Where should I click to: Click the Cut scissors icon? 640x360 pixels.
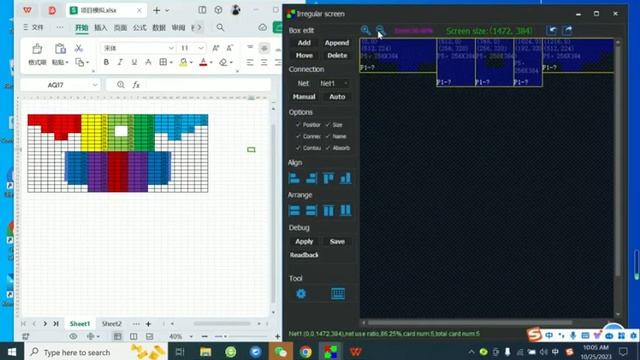pyautogui.click(x=78, y=48)
